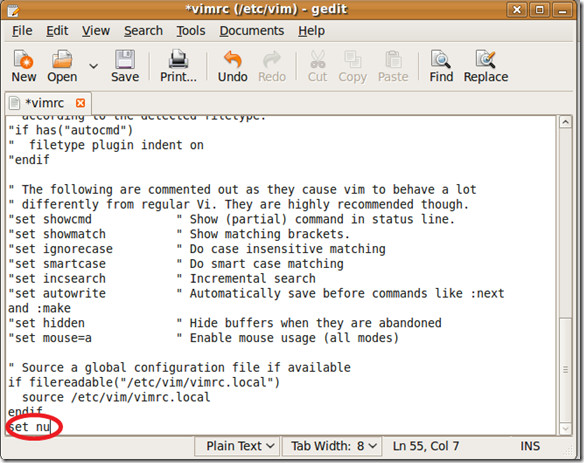584x463 pixels.
Task: Click the "Source a global configuration" comment
Action: point(179,367)
